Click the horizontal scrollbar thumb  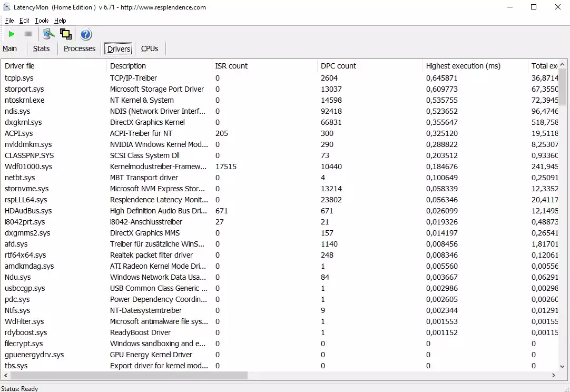pyautogui.click(x=129, y=375)
